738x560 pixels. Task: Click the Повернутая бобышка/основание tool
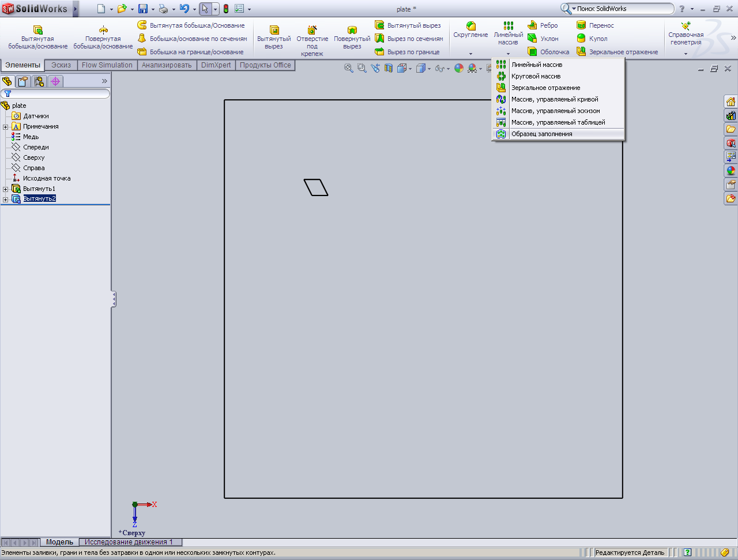(x=103, y=37)
